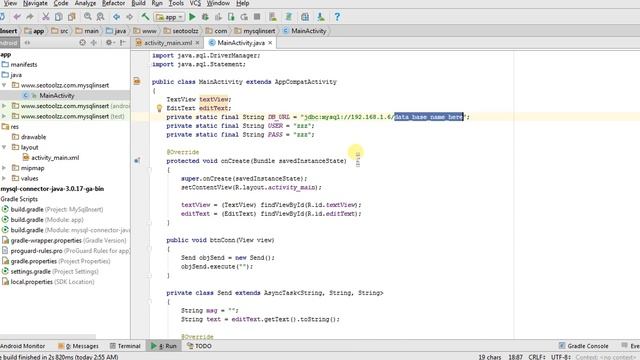Close the activity_main.xml tab
The image size is (640, 360).
coord(198,42)
